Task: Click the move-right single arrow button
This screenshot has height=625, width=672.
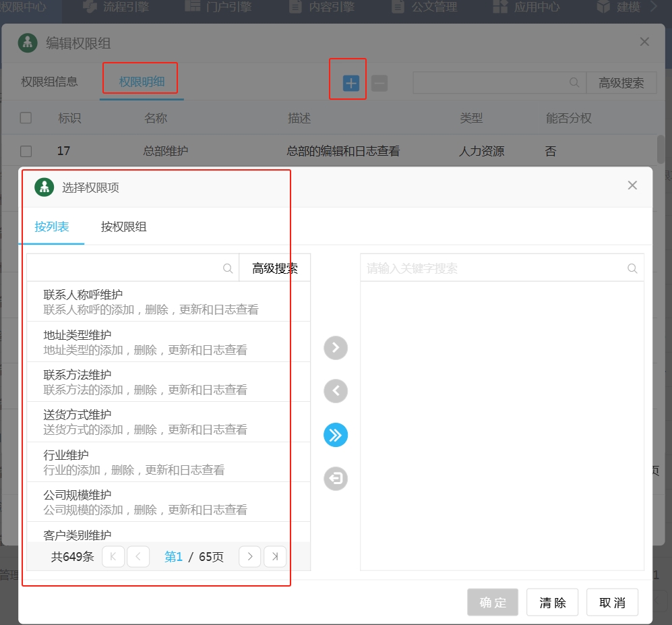Action: 336,348
